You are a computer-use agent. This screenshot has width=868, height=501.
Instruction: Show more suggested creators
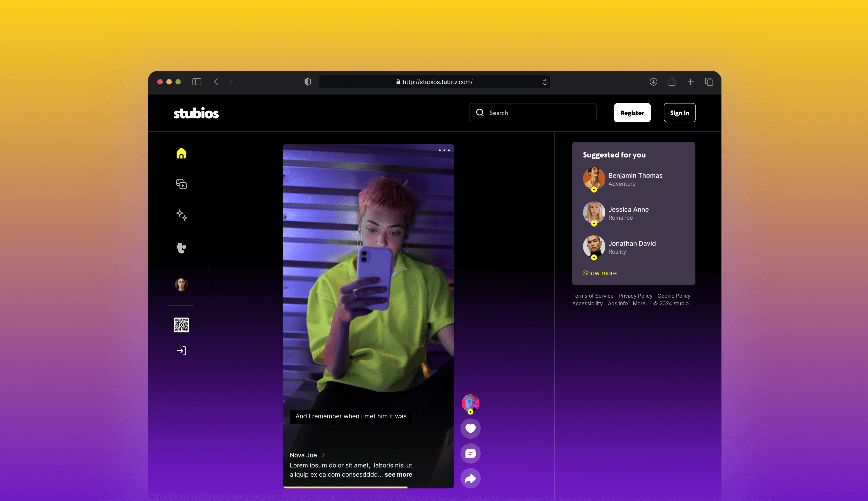coord(600,273)
